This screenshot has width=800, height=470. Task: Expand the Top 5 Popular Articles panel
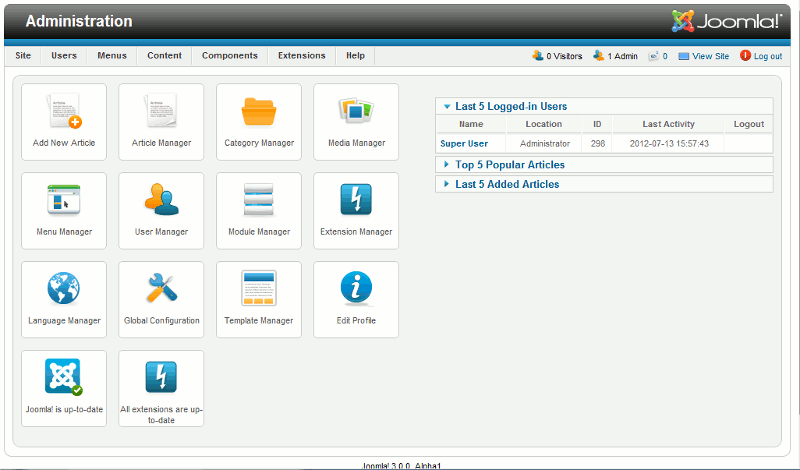coord(509,165)
